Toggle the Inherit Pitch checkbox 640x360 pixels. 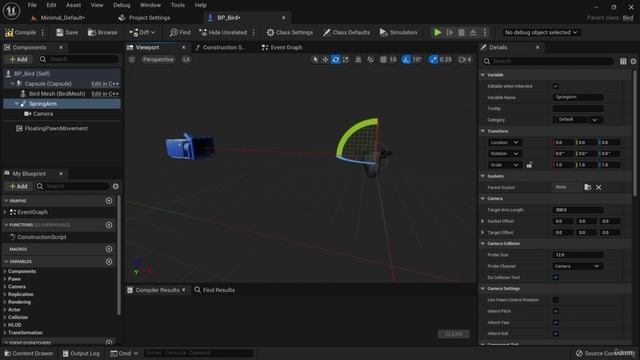point(556,311)
